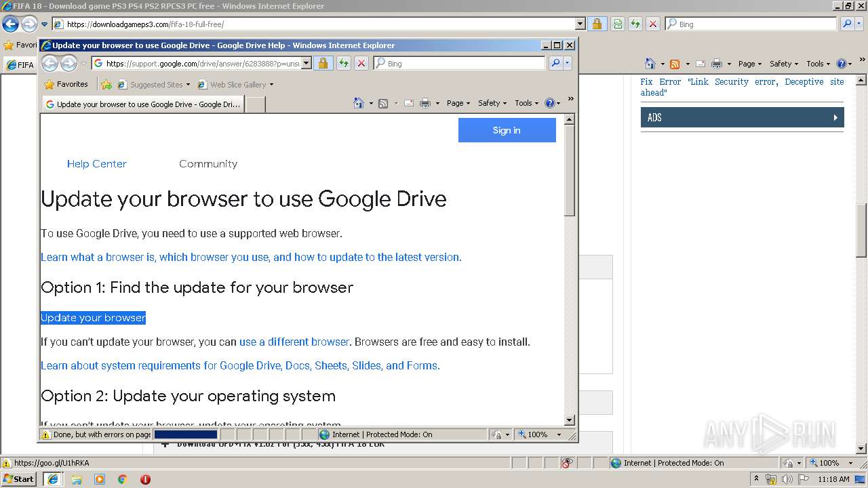Click the Home icon in the front window toolbar
This screenshot has width=868, height=488.
359,103
